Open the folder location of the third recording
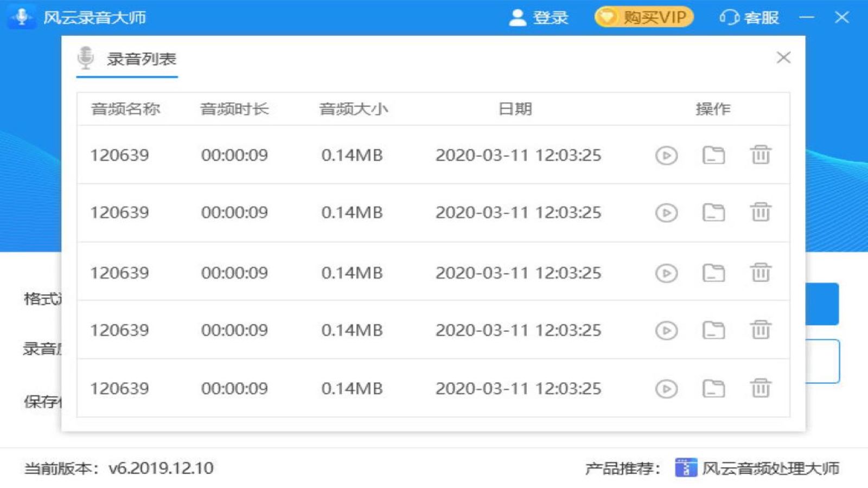868x488 pixels. coord(714,272)
